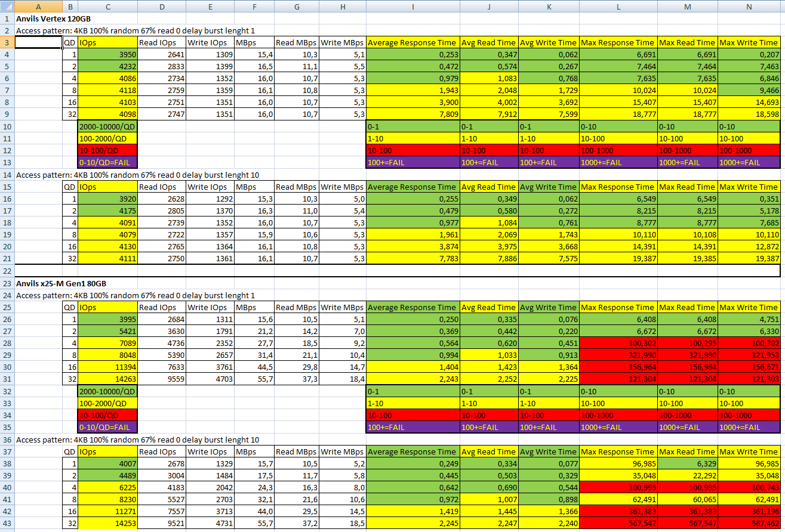Click the avg write time value 2,240
Image resolution: width=785 pixels, height=532 pixels.
(549, 524)
